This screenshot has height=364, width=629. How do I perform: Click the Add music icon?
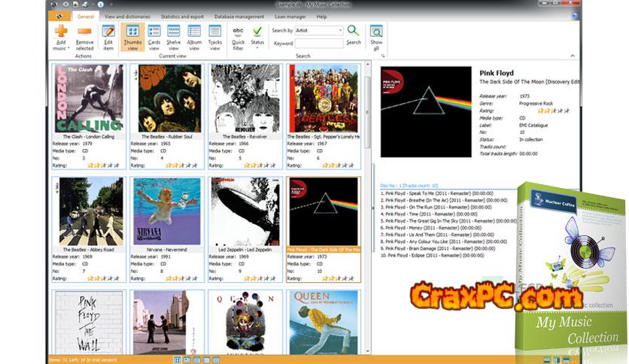click(60, 32)
